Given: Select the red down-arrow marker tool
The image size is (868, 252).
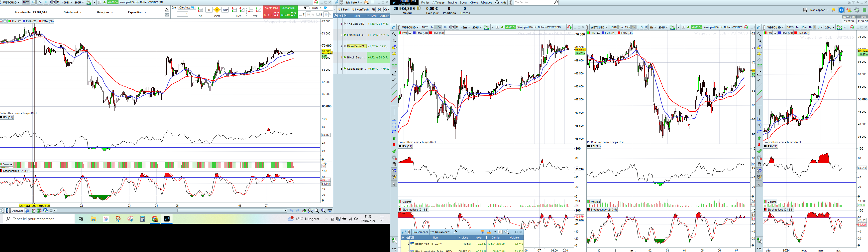Looking at the screenshot, I should 394,145.
